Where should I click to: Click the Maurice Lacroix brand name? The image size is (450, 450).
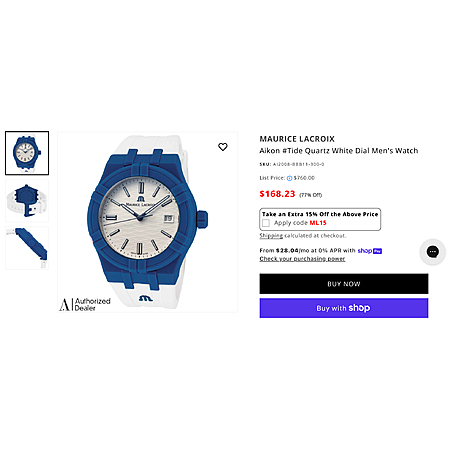(x=297, y=139)
